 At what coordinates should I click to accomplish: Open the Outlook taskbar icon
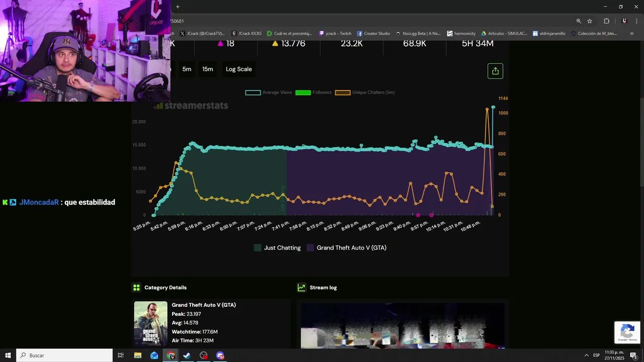[154, 355]
